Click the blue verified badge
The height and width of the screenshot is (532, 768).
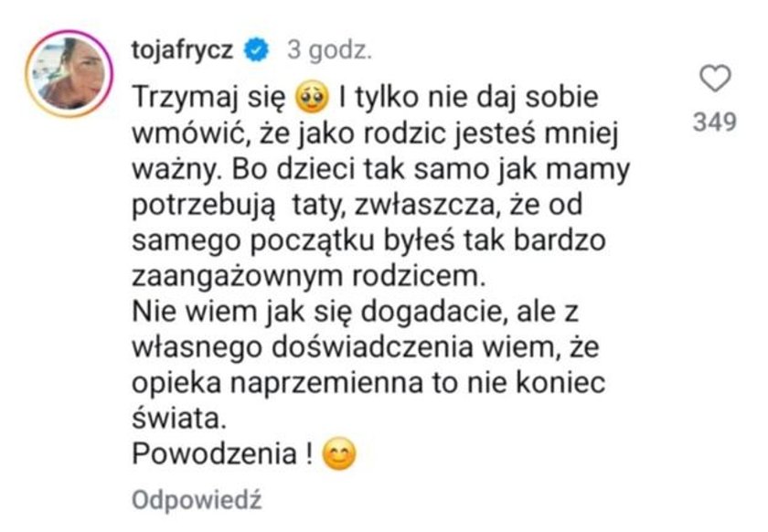(x=257, y=49)
